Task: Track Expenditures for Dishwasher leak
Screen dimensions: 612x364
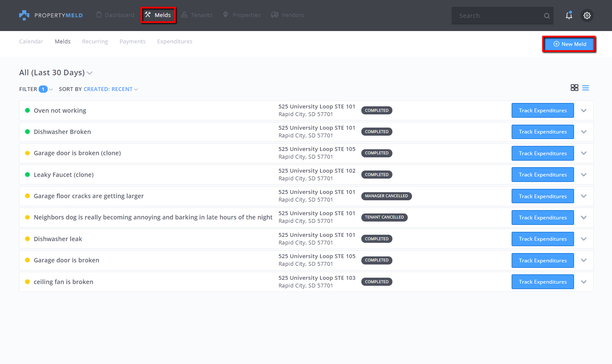Action: click(542, 239)
